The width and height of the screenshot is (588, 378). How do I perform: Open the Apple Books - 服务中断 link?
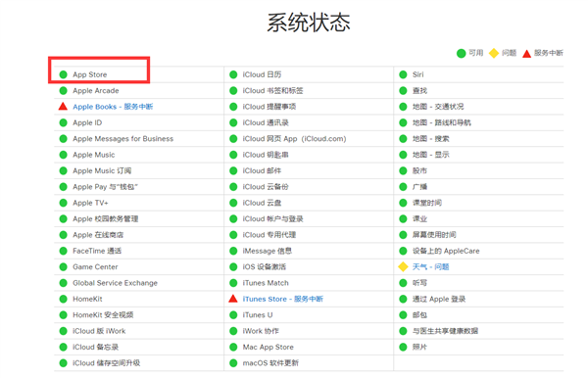coord(113,107)
